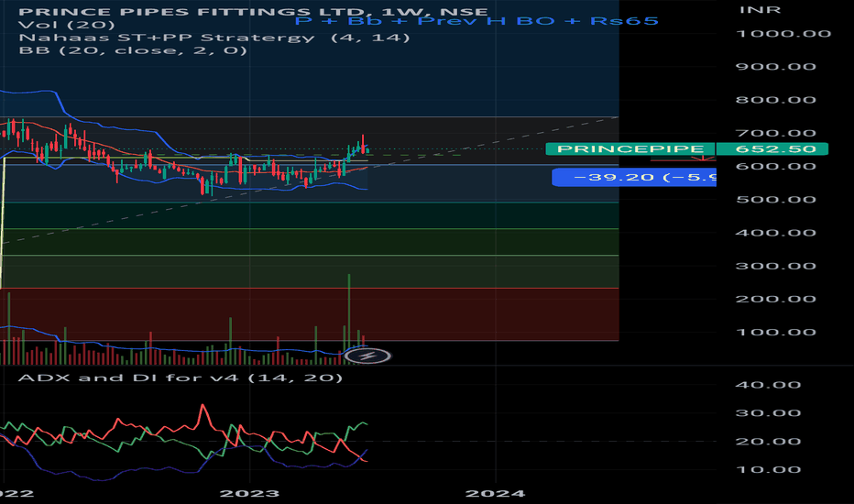This screenshot has height=504, width=854.
Task: Click the 40.00 ADX scale label
Action: (768, 385)
